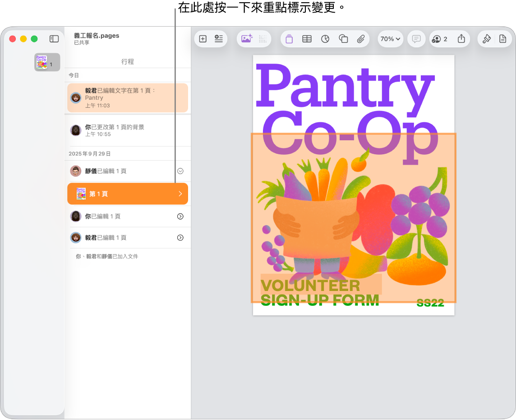Click the highlighted 第 1 頁 row

(x=128, y=194)
